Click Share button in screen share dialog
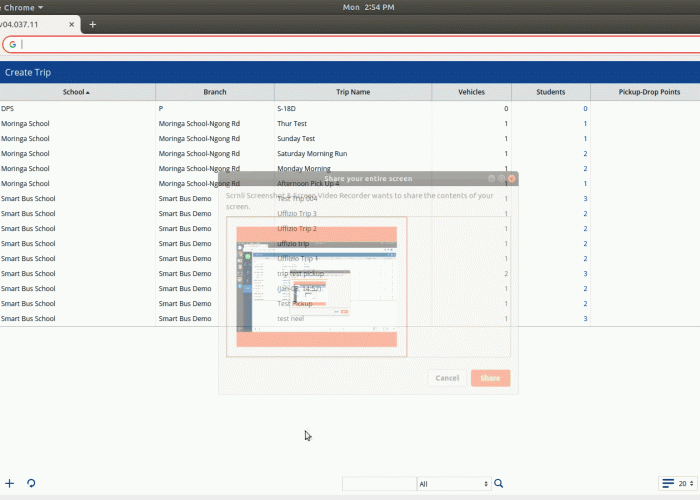The height and width of the screenshot is (500, 700). click(x=490, y=378)
